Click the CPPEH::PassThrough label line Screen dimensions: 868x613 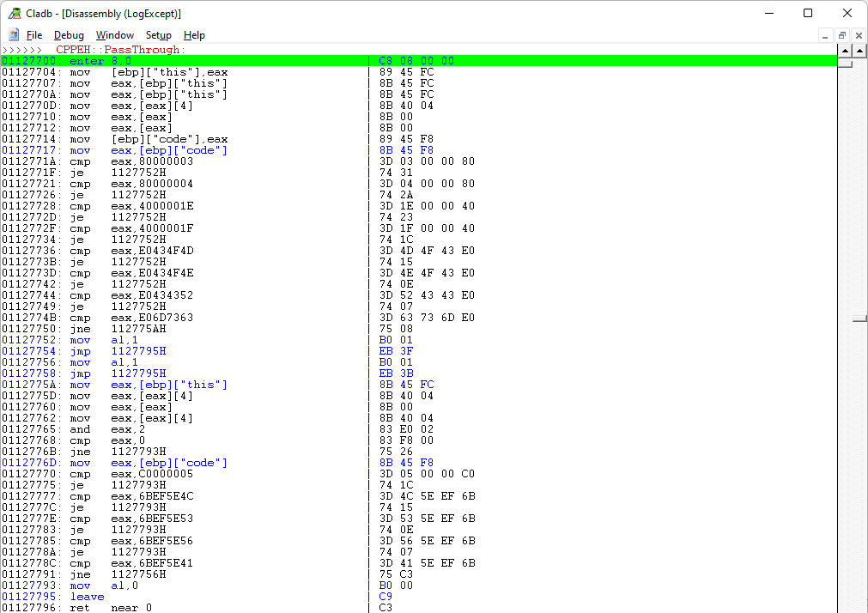pyautogui.click(x=118, y=50)
